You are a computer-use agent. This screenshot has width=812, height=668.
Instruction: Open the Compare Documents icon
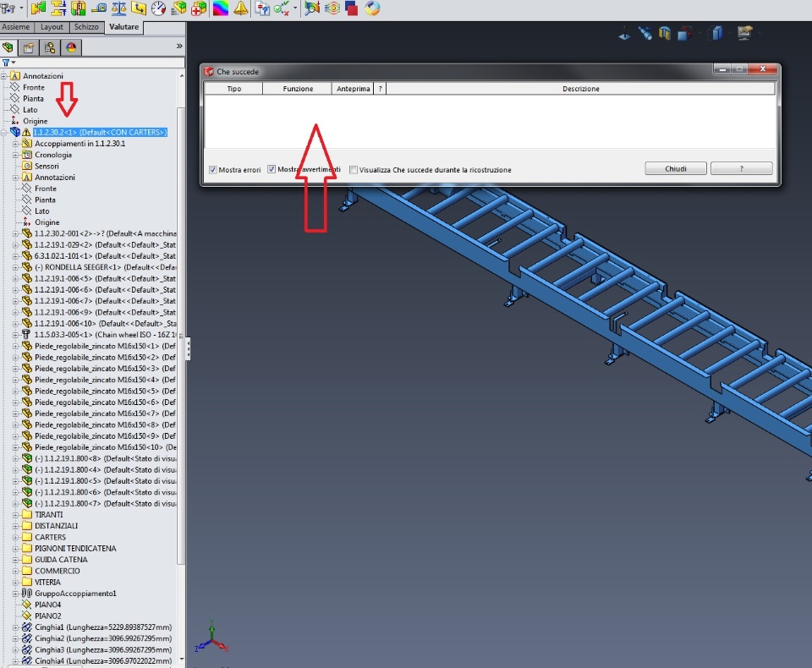pyautogui.click(x=262, y=8)
